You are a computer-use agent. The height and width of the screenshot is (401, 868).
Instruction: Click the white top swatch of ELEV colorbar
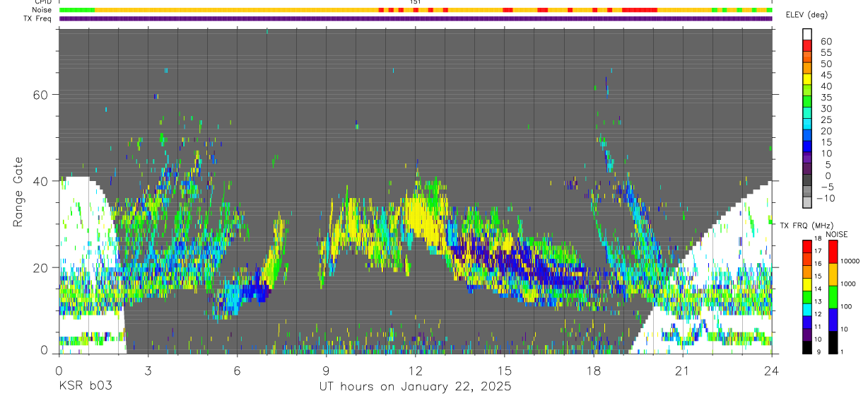click(807, 33)
